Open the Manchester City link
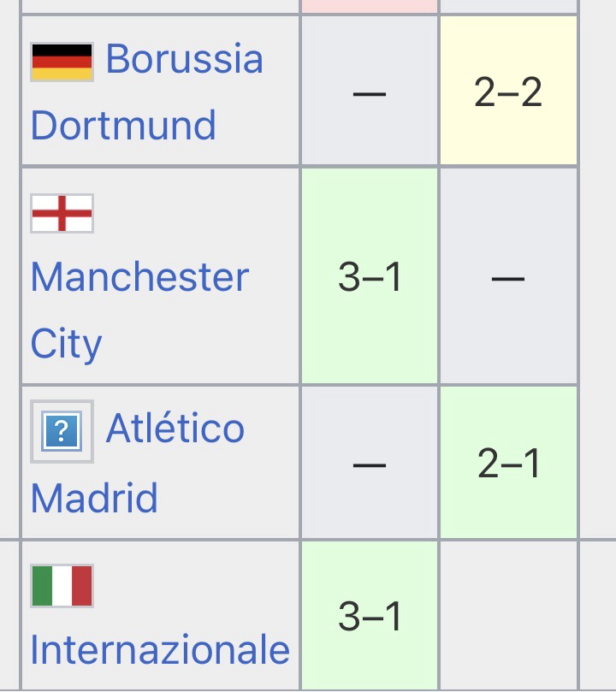616x692 pixels. pos(139,278)
